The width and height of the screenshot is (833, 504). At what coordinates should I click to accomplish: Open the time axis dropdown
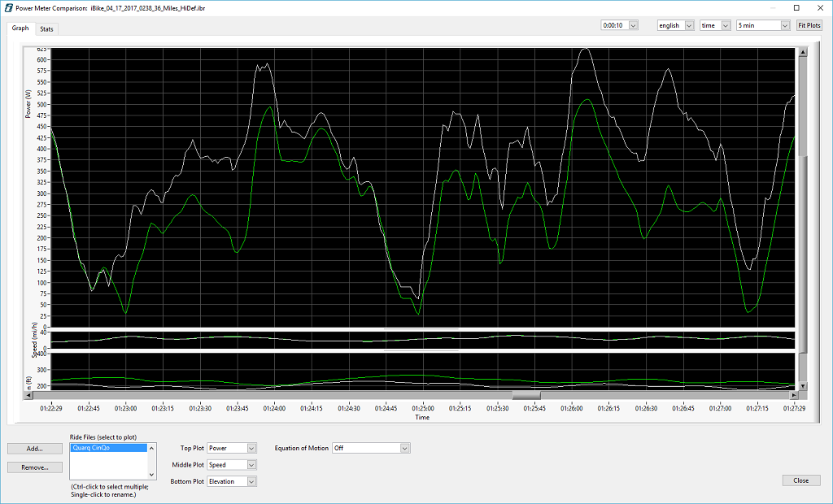(x=714, y=25)
